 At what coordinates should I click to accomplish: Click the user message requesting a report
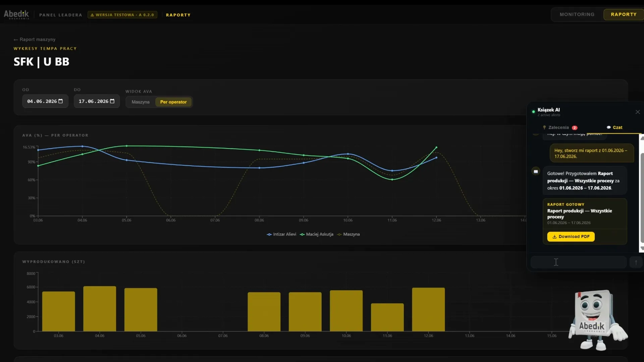coord(592,153)
